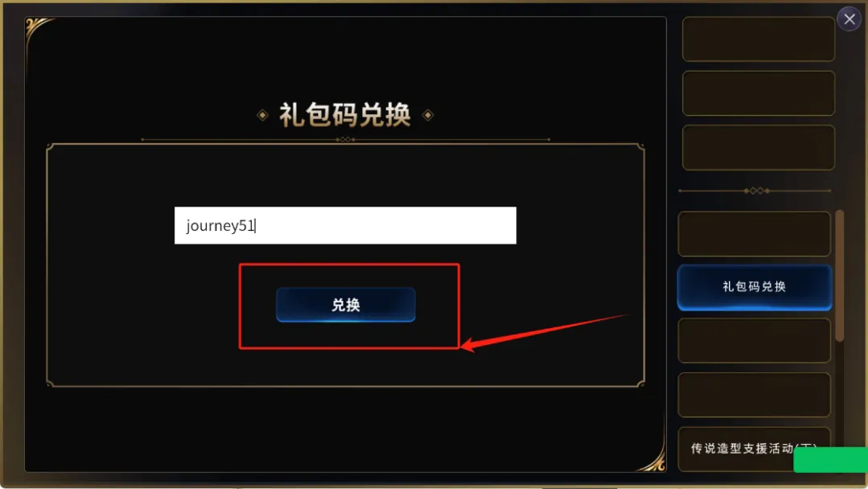Image resolution: width=868 pixels, height=489 pixels.
Task: Click the diamond icon right of 礼包码兑换 title
Action: pyautogui.click(x=428, y=115)
